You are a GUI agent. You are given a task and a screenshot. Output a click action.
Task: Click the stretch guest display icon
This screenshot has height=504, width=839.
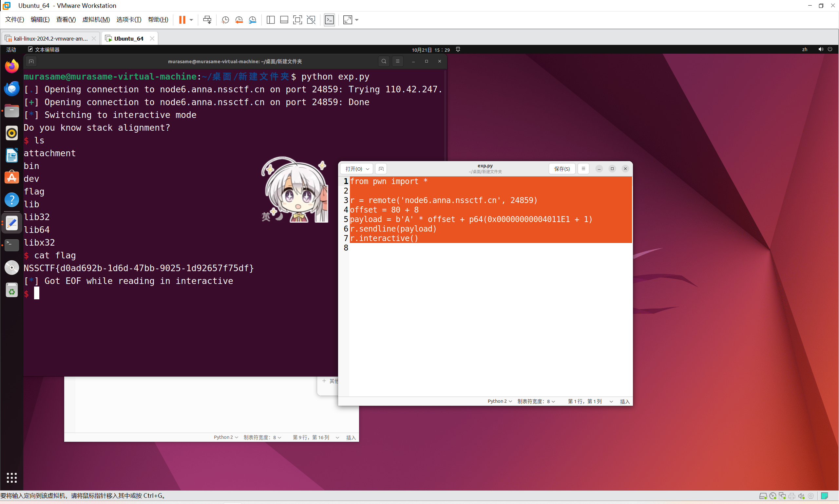click(348, 20)
